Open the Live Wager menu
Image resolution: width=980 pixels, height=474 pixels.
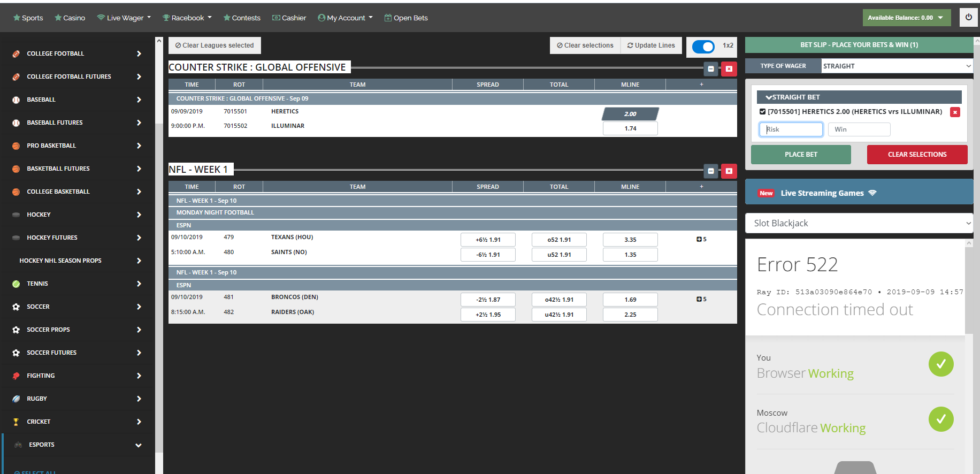click(124, 18)
